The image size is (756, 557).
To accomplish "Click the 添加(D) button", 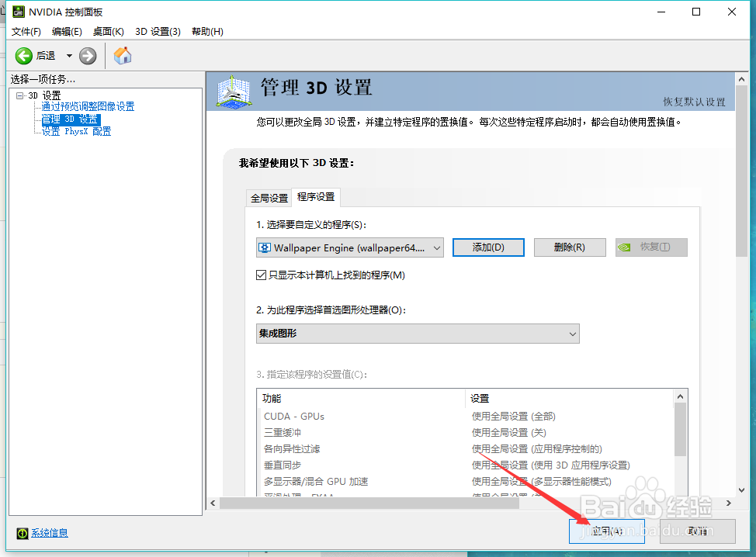I will (x=488, y=247).
